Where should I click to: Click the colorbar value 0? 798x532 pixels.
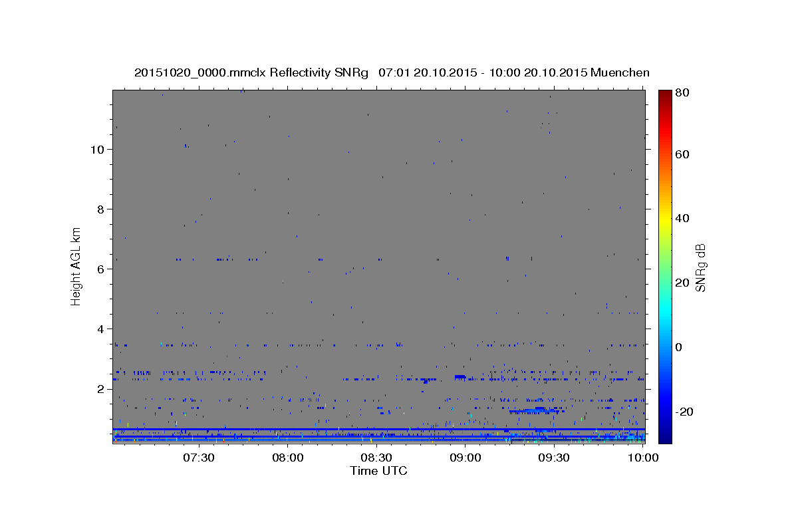click(680, 347)
